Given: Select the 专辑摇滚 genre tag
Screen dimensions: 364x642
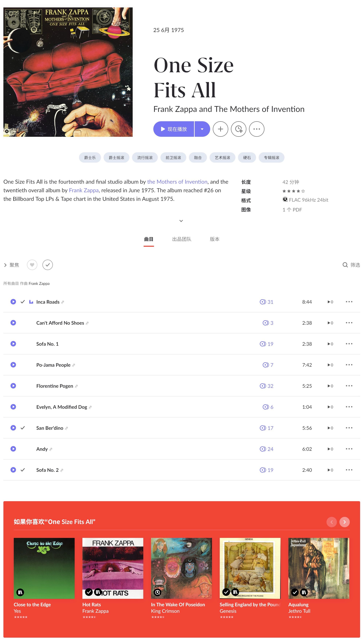Looking at the screenshot, I should 272,158.
